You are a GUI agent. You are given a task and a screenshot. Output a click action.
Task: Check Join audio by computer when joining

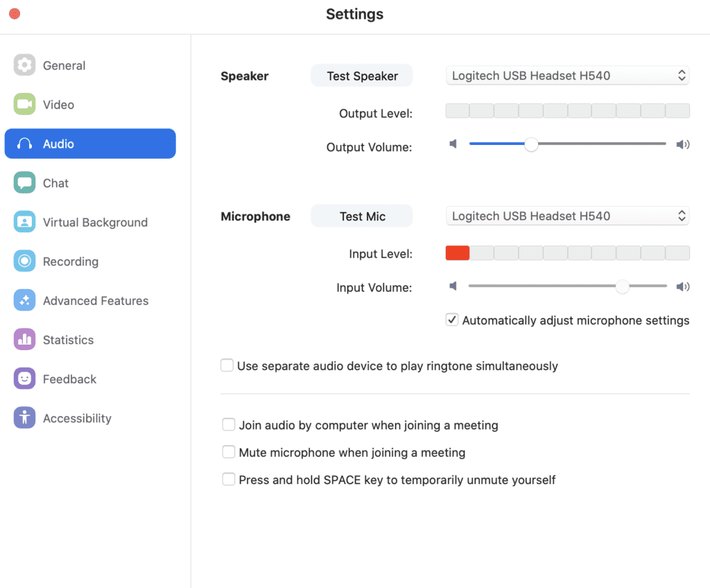pyautogui.click(x=229, y=424)
